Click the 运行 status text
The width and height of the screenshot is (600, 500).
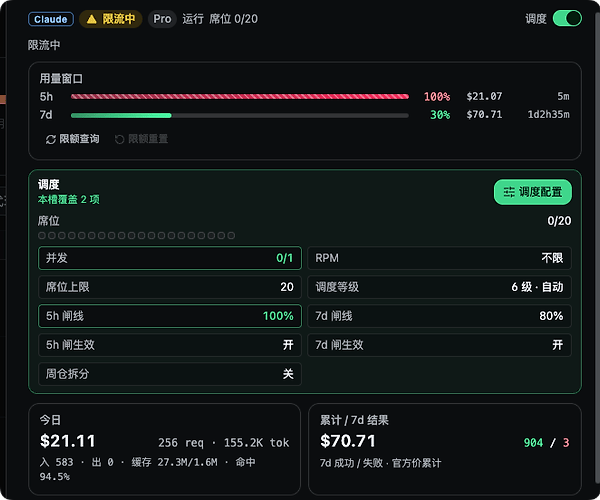click(x=193, y=19)
